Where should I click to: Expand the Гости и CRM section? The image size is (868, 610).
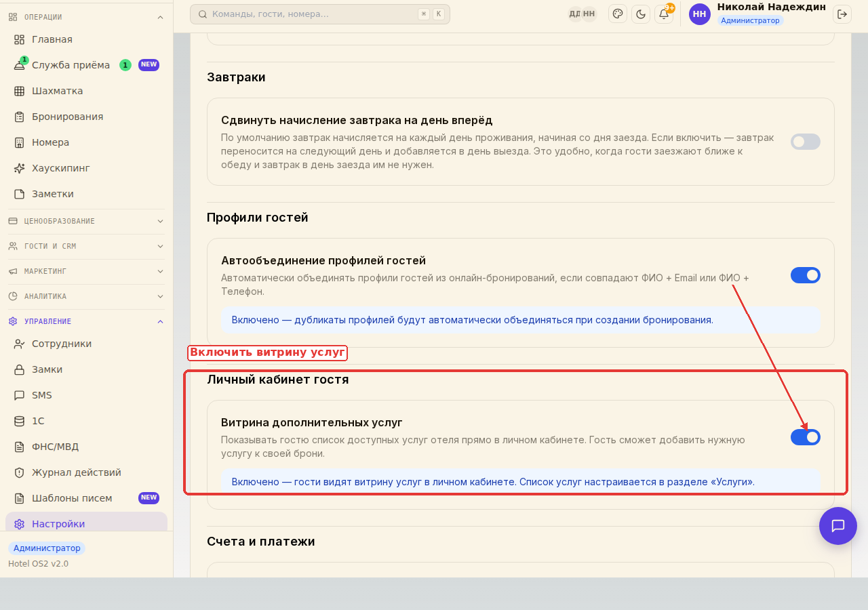click(x=86, y=246)
